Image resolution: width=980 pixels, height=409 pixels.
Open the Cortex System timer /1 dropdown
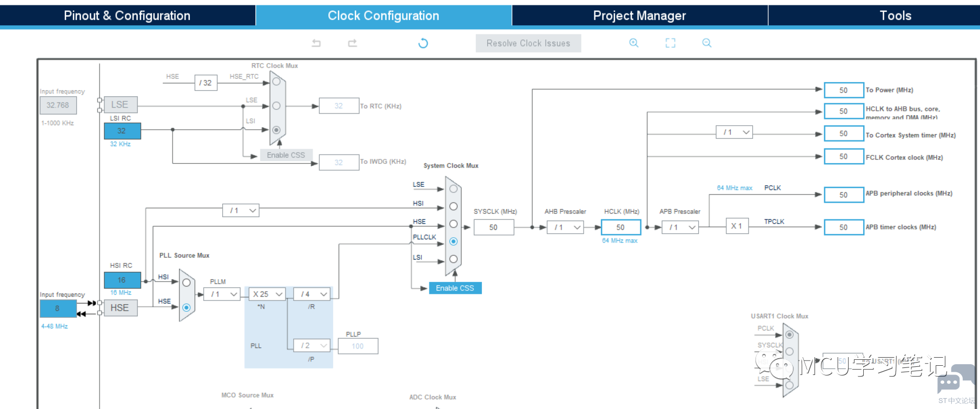pos(734,132)
